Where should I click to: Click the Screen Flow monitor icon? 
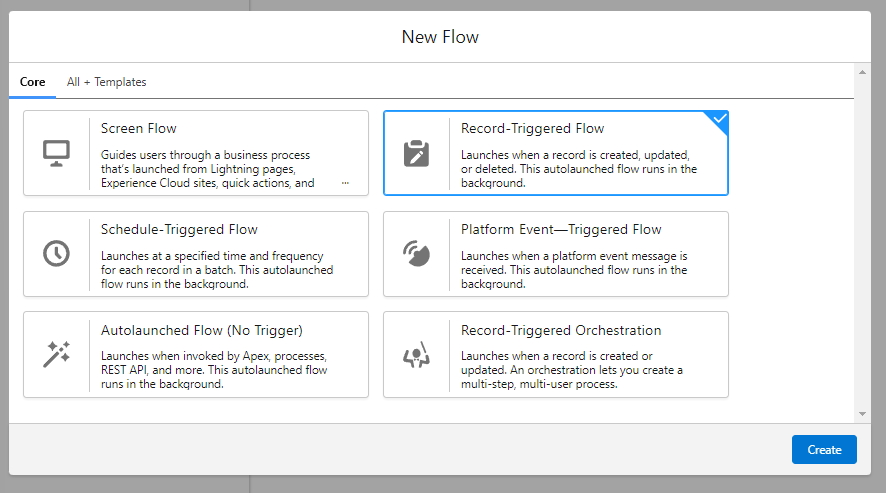pyautogui.click(x=56, y=153)
